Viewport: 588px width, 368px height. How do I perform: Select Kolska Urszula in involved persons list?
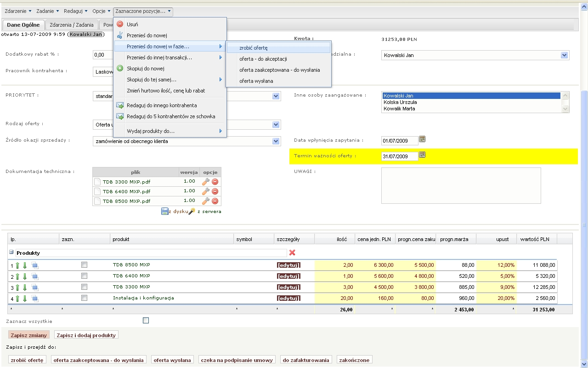click(x=471, y=102)
